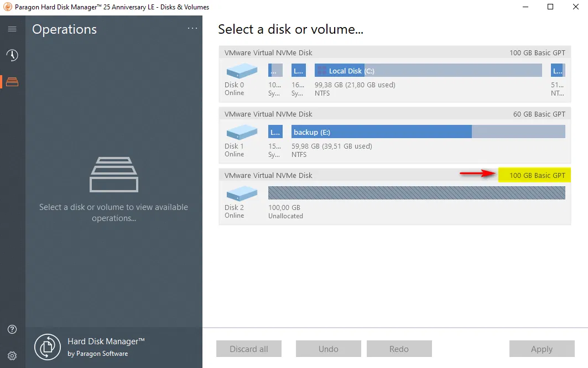Maximize the Paragon Hard Disk Manager window
This screenshot has width=588, height=368.
(550, 7)
